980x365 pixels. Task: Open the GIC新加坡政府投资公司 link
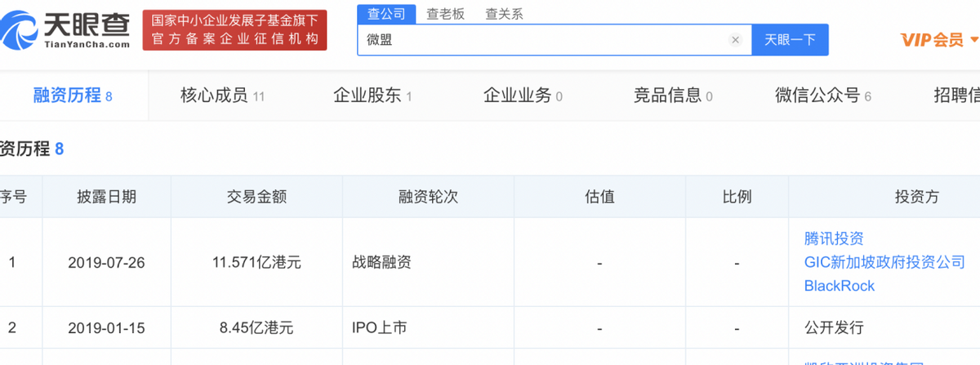pyautogui.click(x=884, y=262)
